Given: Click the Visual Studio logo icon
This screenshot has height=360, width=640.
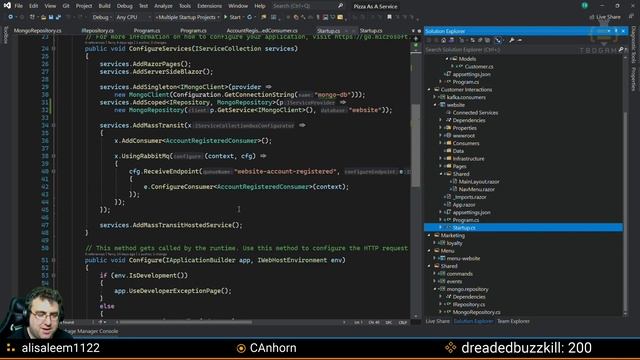Looking at the screenshot, I should click(7, 6).
